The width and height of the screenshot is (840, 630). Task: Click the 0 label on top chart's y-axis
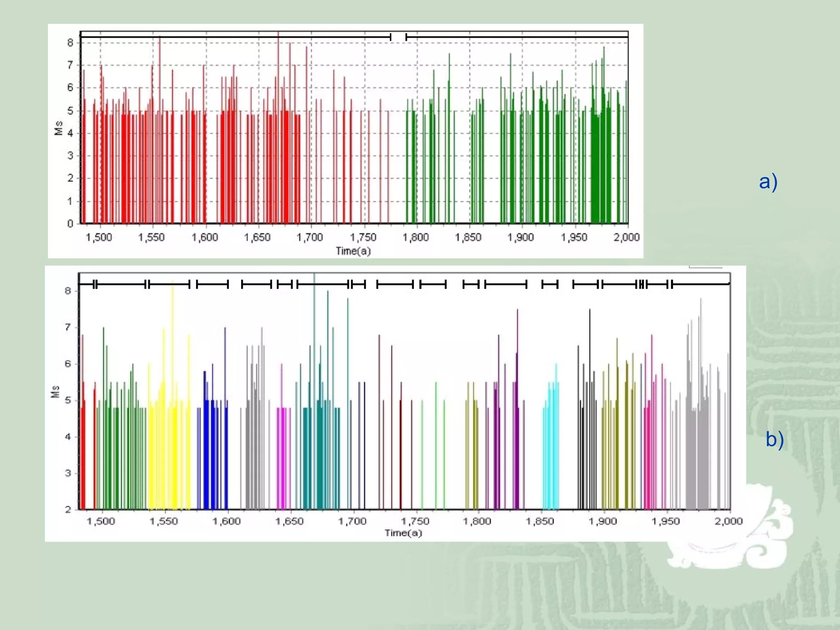coord(70,224)
